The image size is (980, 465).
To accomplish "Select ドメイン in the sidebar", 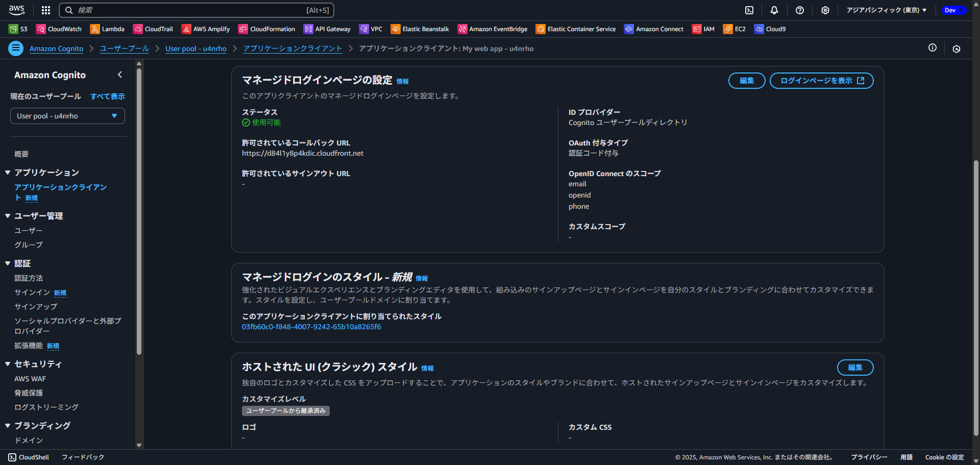I will [x=29, y=440].
